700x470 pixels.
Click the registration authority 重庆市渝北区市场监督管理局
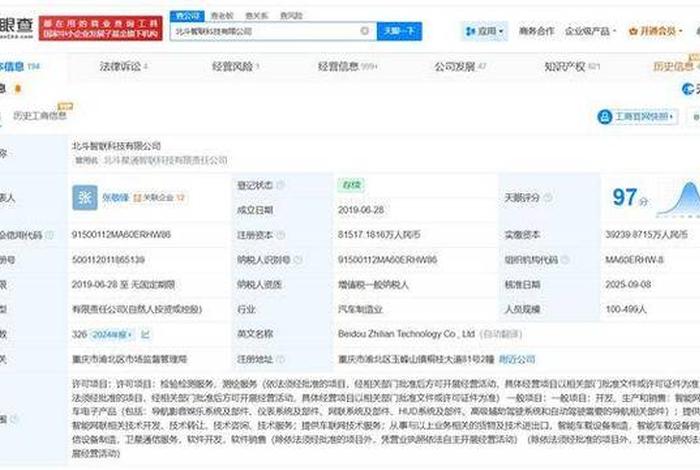point(129,359)
